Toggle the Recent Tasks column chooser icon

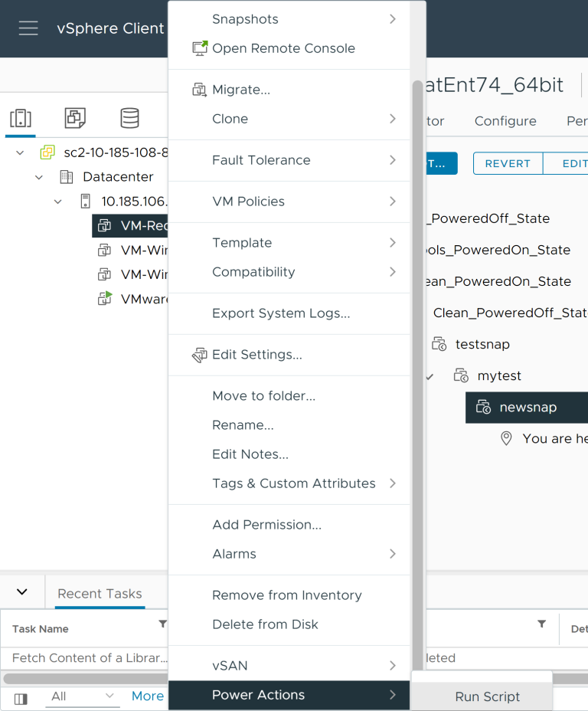21,699
